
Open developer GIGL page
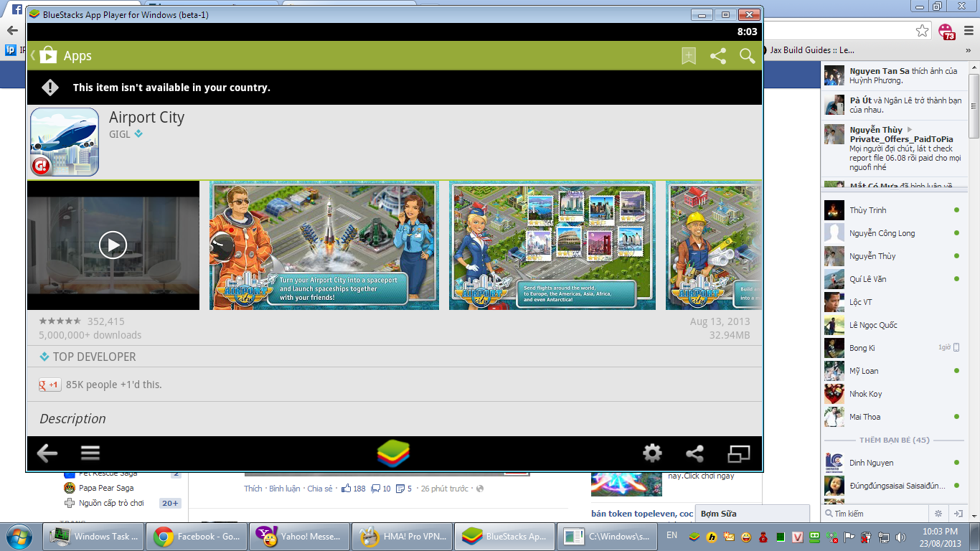[x=119, y=134]
